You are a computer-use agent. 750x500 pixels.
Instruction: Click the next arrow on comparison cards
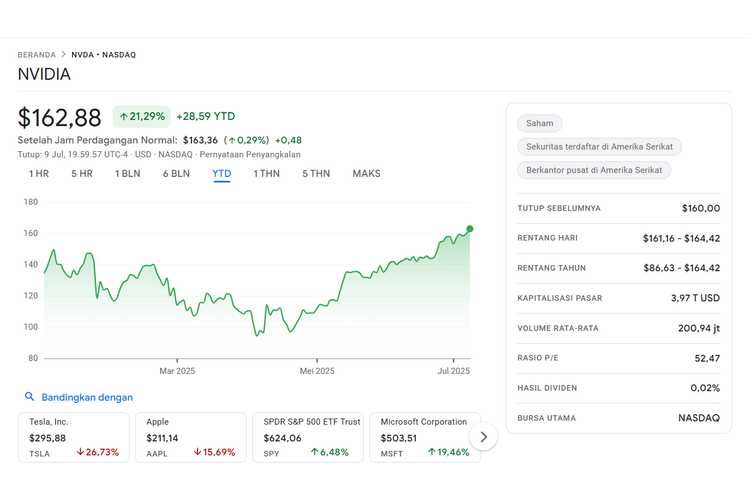[483, 437]
